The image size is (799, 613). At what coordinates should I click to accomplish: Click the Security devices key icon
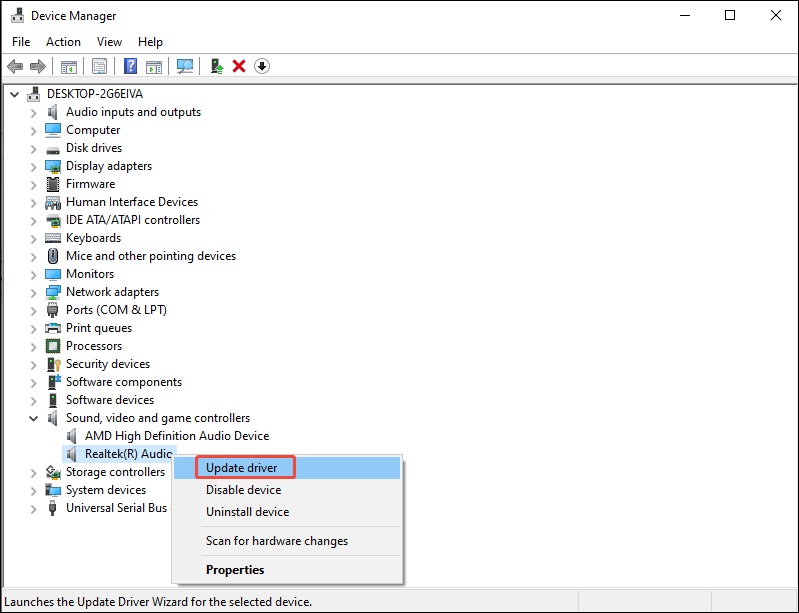[x=54, y=364]
